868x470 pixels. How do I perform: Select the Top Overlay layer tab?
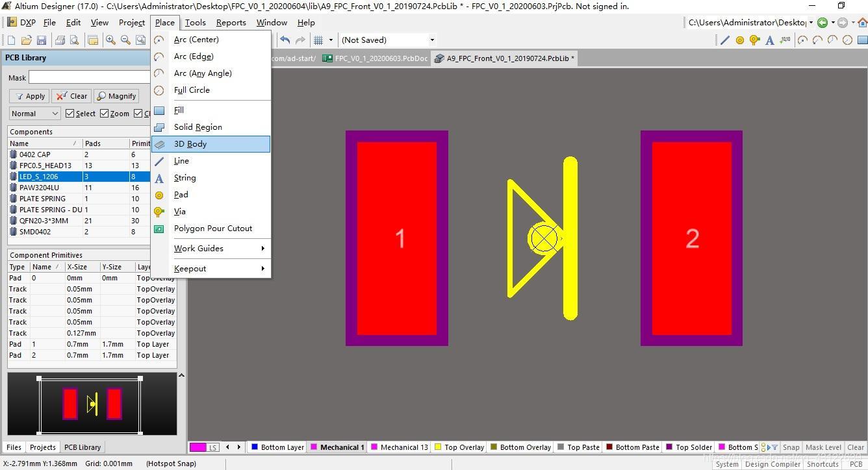point(459,447)
